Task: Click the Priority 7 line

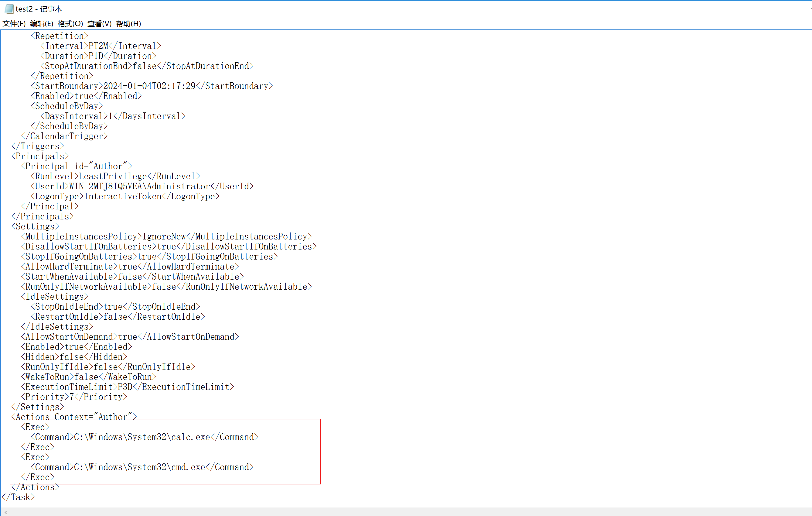Action: click(x=74, y=397)
